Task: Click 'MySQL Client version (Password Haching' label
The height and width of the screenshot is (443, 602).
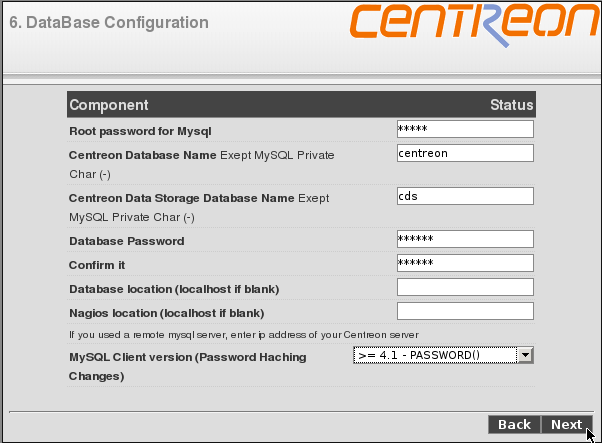Action: 187,357
